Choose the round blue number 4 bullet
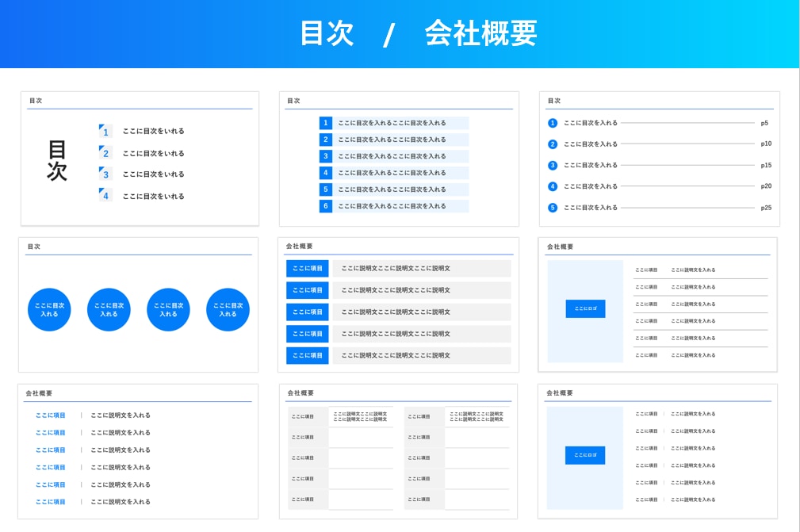The height and width of the screenshot is (532, 800). (x=553, y=186)
